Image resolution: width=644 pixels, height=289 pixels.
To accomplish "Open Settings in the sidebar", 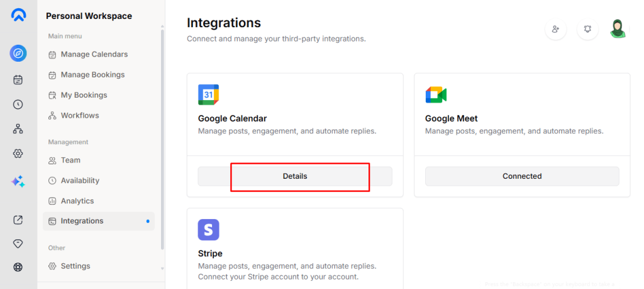I will point(75,266).
